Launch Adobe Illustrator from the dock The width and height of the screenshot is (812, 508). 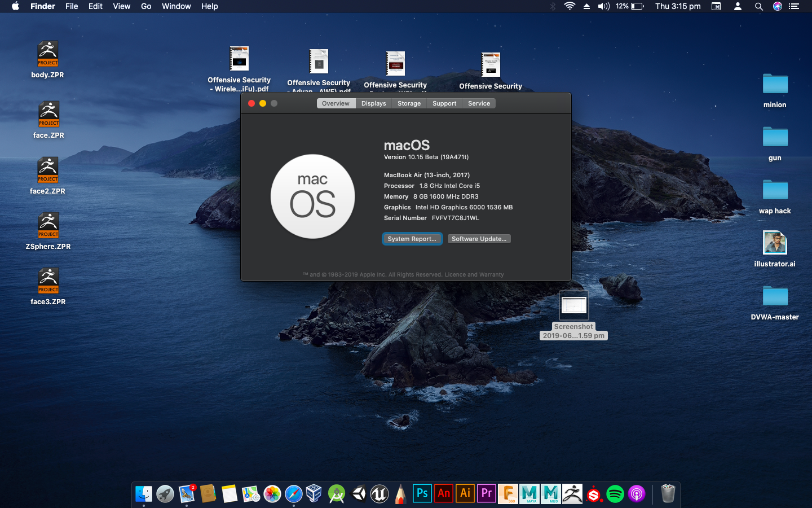pos(465,494)
